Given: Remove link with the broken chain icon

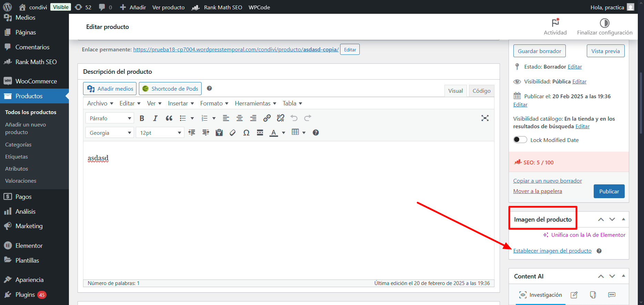Looking at the screenshot, I should pyautogui.click(x=280, y=118).
